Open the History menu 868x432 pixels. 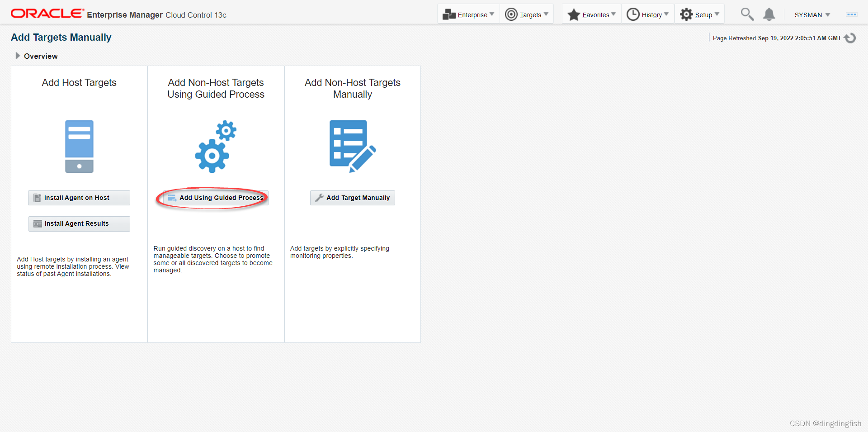point(648,14)
